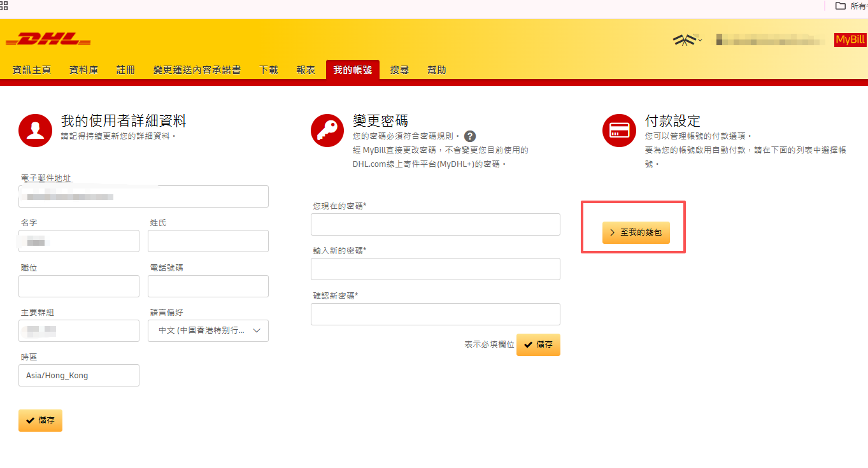Image resolution: width=868 pixels, height=468 pixels.
Task: Focus the 名字 input field
Action: click(x=79, y=241)
